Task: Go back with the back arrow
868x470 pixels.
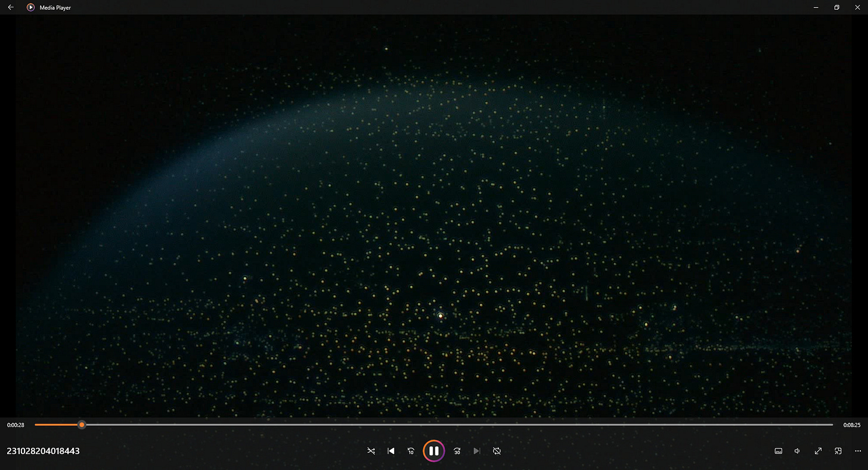Action: tap(11, 7)
